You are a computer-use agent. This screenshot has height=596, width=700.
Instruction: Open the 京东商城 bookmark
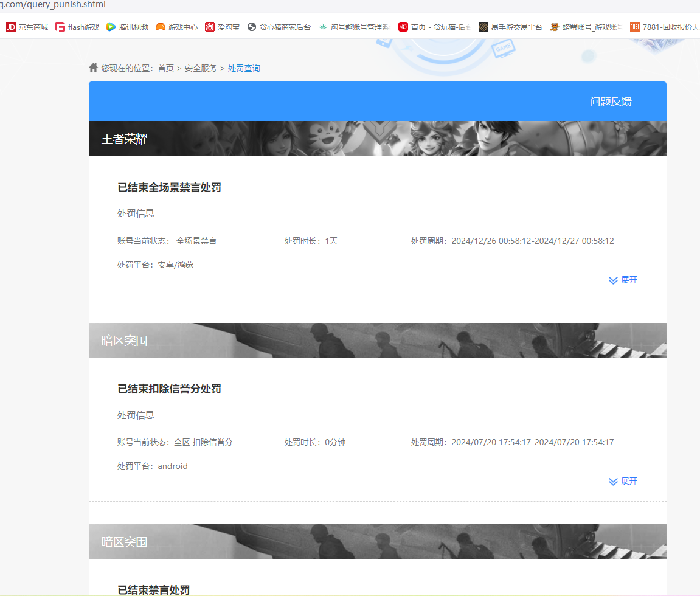[x=27, y=26]
